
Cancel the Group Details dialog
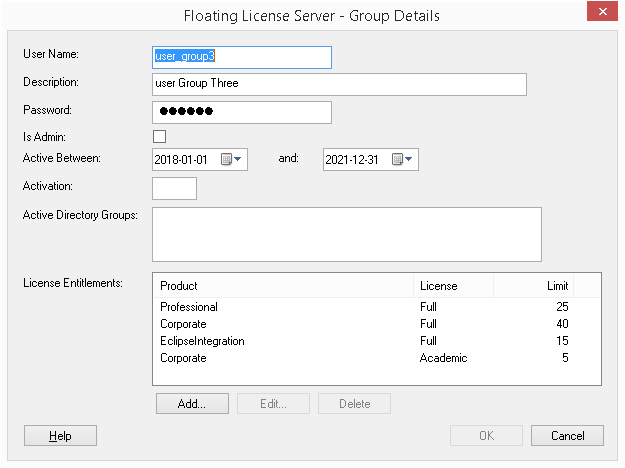567,436
